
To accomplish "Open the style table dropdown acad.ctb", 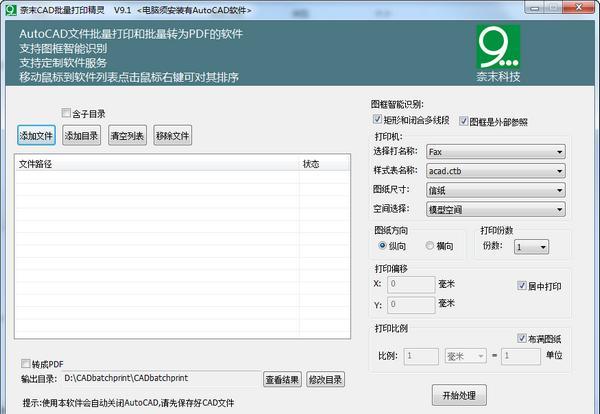I will 496,171.
